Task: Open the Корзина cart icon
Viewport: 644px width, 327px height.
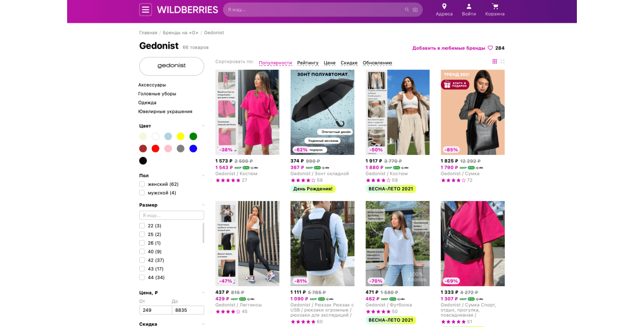Action: [495, 6]
